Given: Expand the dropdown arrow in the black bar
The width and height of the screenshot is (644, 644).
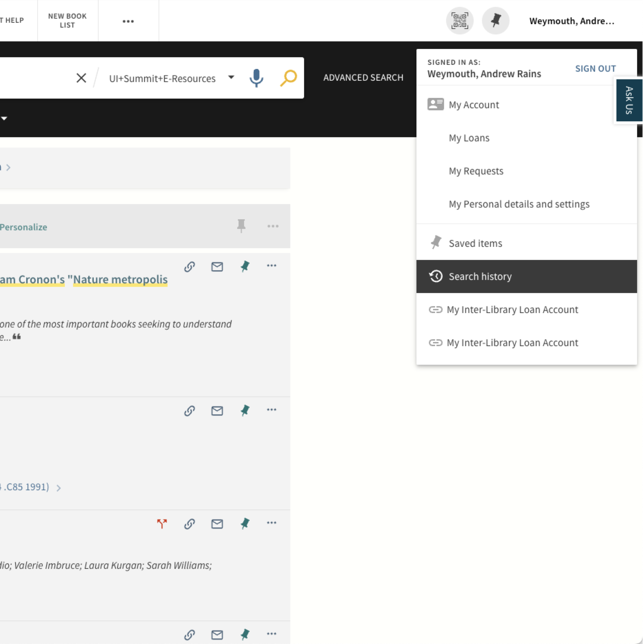Looking at the screenshot, I should 4,118.
